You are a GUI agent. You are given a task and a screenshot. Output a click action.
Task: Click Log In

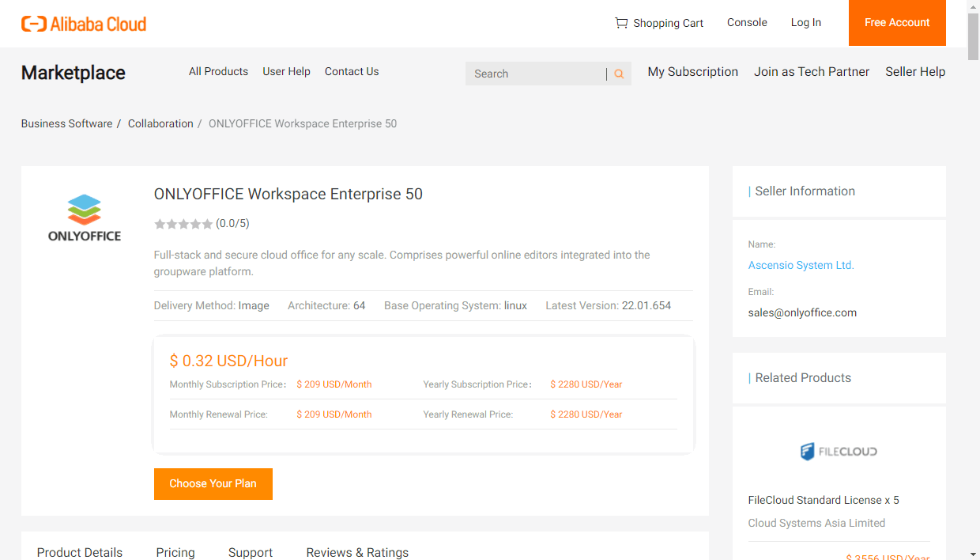806,22
